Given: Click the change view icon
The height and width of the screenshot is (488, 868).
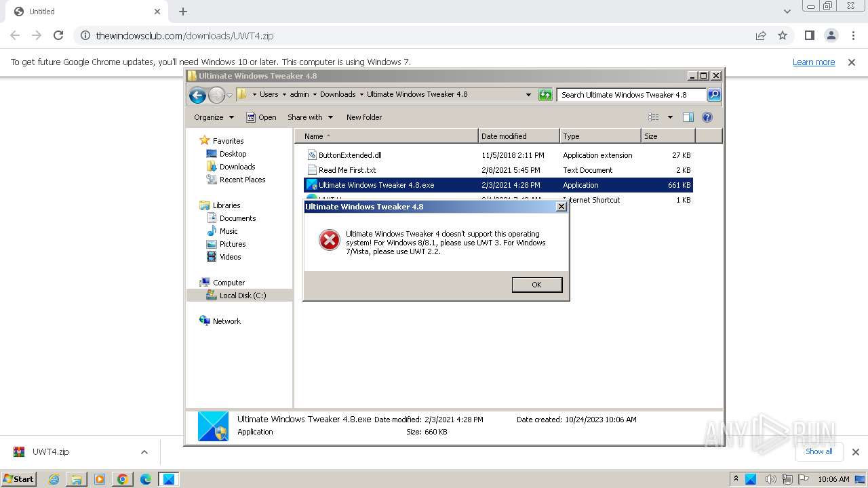Looking at the screenshot, I should coord(653,117).
